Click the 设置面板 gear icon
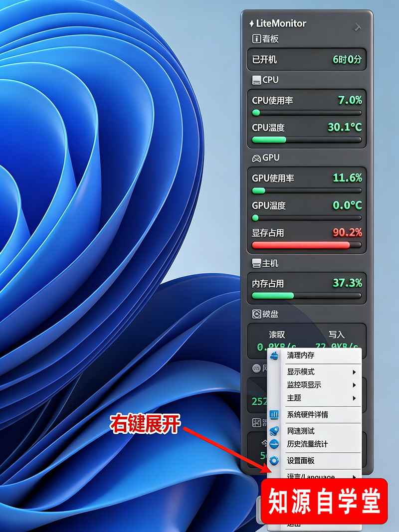 click(274, 460)
